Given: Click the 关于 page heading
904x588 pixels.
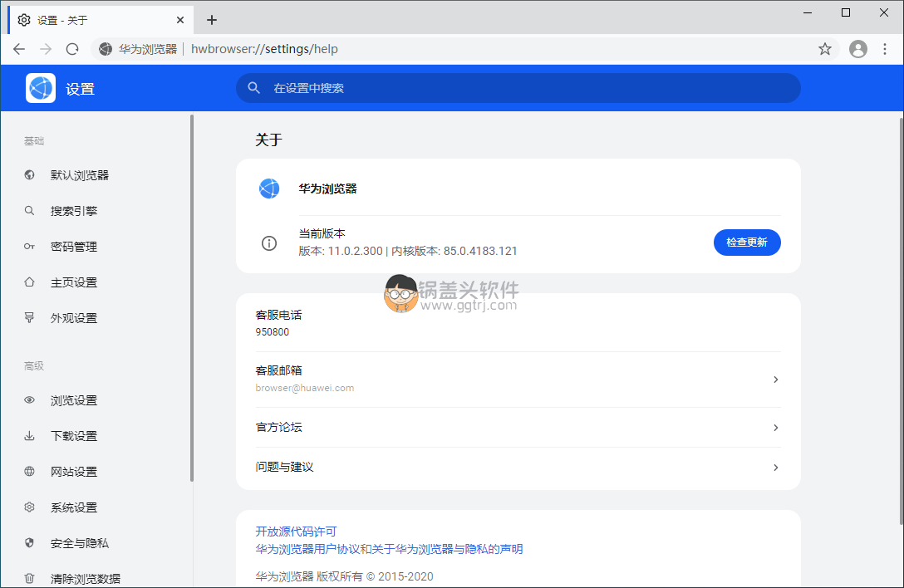Looking at the screenshot, I should click(268, 140).
